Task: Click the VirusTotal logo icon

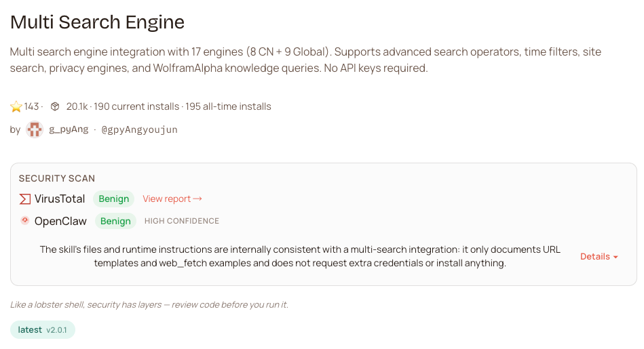Action: click(25, 199)
